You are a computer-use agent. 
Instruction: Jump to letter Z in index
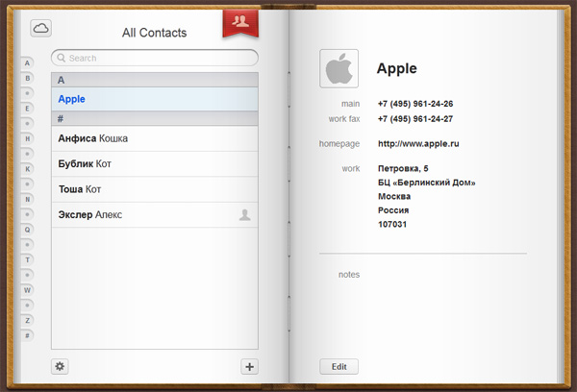coord(28,320)
